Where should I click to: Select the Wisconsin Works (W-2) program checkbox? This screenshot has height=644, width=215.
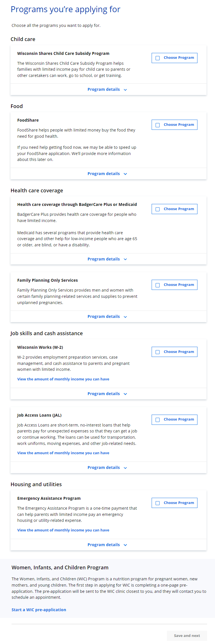[158, 352]
